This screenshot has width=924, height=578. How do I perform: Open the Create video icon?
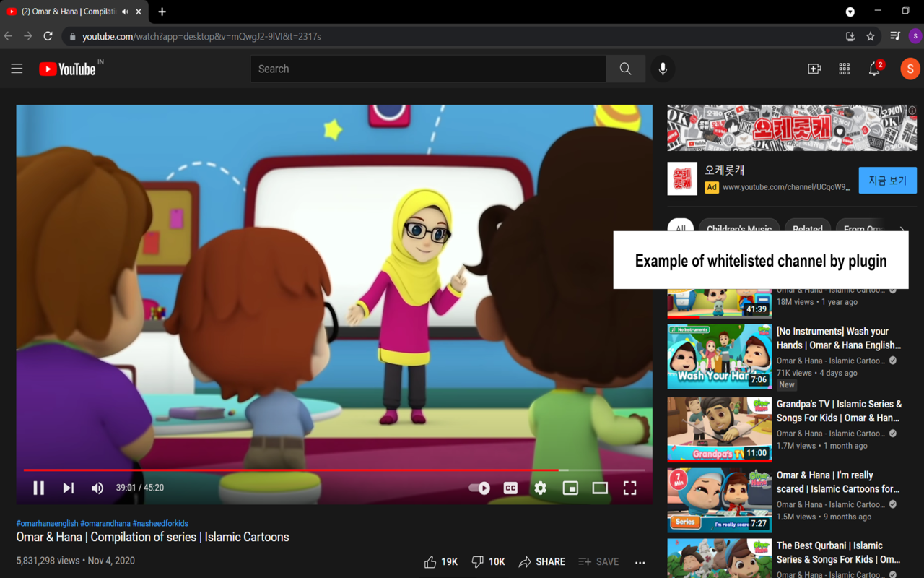tap(814, 69)
